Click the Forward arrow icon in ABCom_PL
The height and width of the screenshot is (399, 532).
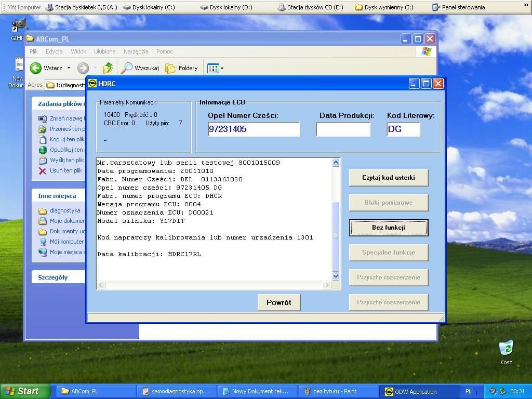[x=83, y=68]
